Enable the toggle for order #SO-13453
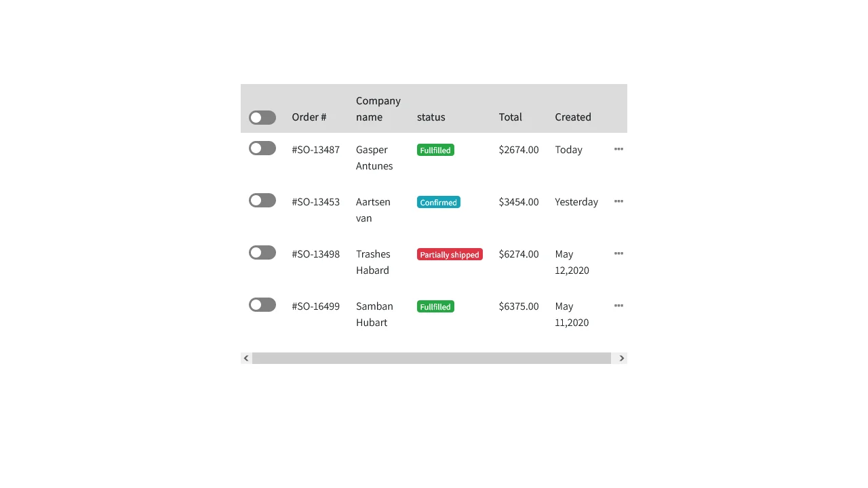The image size is (868, 488). [262, 200]
